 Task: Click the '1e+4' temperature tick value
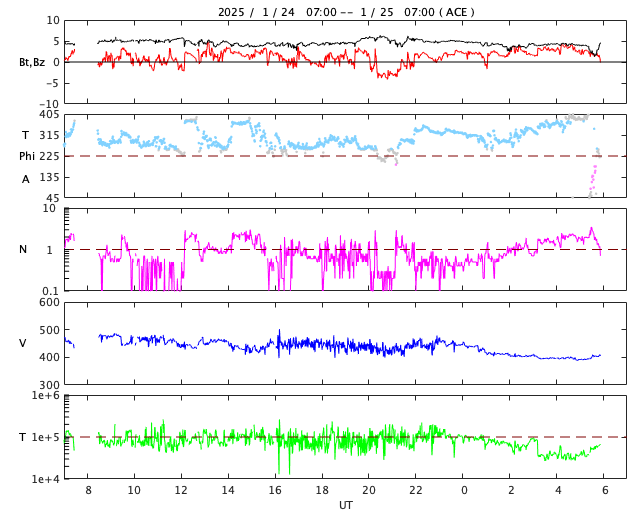click(x=46, y=479)
